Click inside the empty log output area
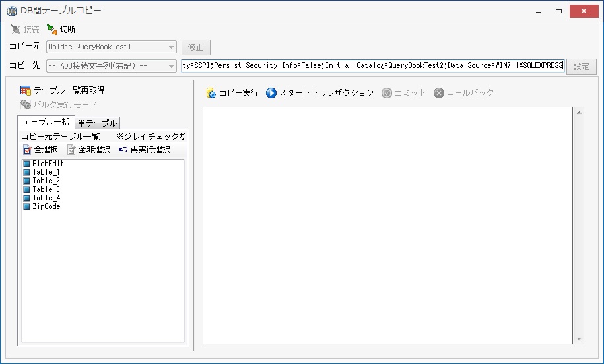Viewport: 604px width, 364px height. tap(387, 226)
